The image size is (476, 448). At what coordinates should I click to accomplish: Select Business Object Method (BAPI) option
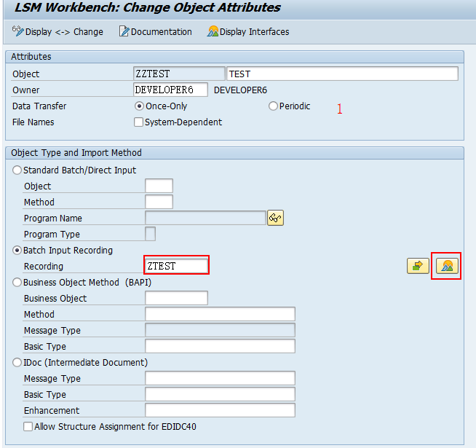click(x=17, y=283)
